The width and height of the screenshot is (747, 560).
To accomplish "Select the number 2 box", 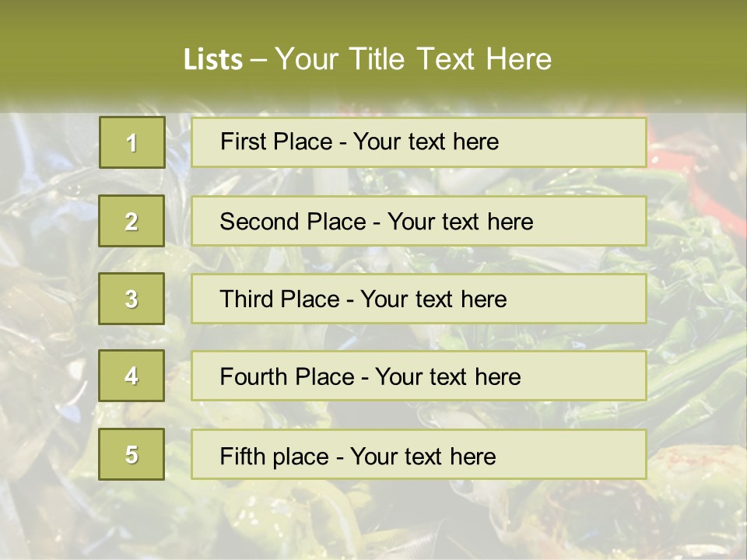I will [x=132, y=221].
